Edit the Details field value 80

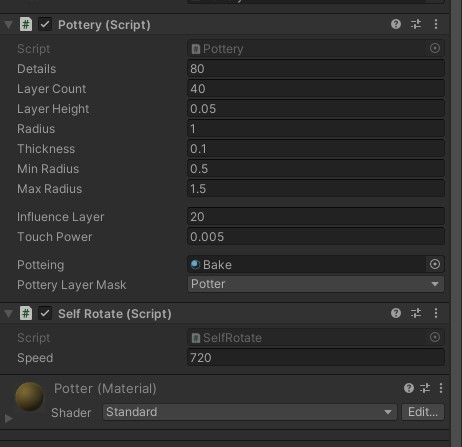(x=316, y=69)
